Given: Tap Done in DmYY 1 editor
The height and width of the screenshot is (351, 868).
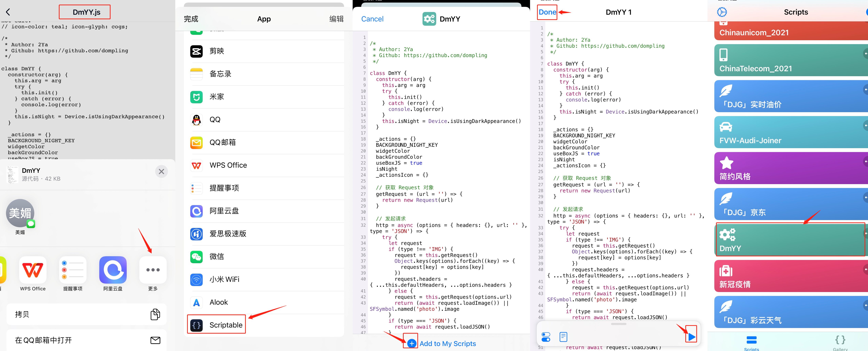Looking at the screenshot, I should (x=547, y=12).
